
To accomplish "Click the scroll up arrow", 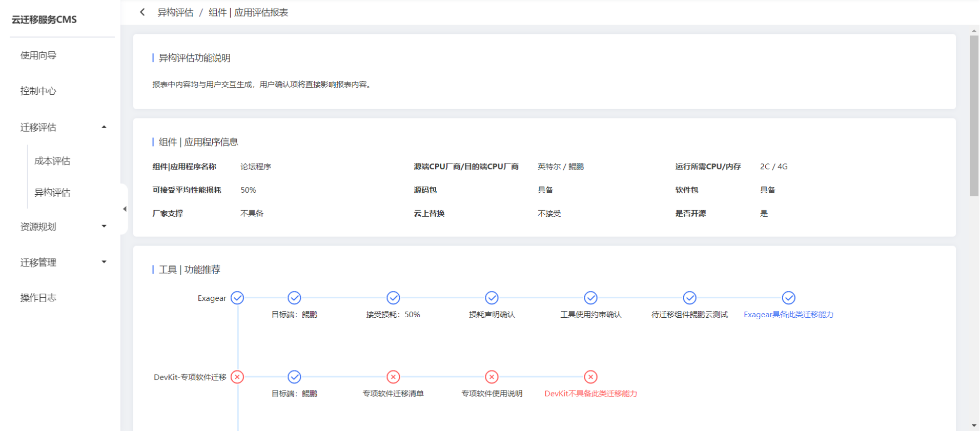I will tap(974, 31).
